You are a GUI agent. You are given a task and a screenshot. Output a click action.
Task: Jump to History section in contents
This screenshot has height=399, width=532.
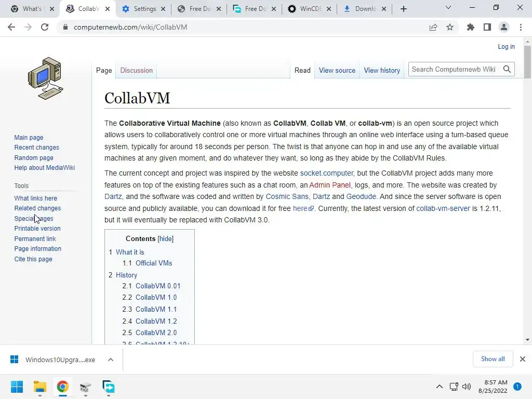point(126,275)
